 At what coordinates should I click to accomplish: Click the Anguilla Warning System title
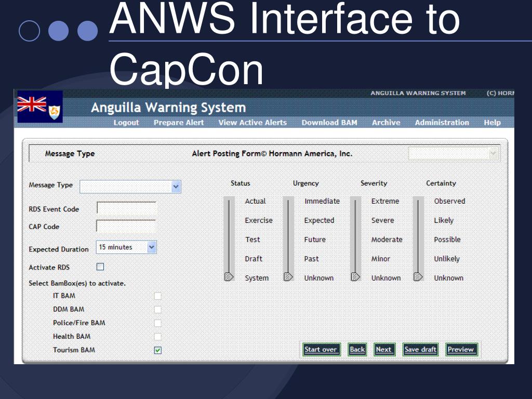point(169,108)
